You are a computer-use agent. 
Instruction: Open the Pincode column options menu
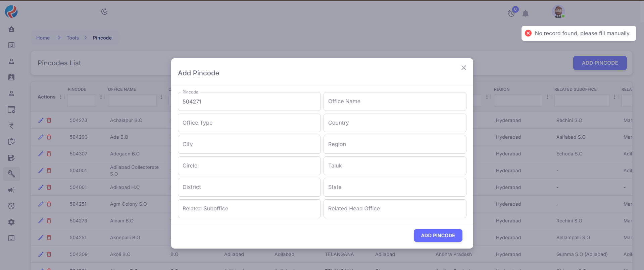point(101,97)
